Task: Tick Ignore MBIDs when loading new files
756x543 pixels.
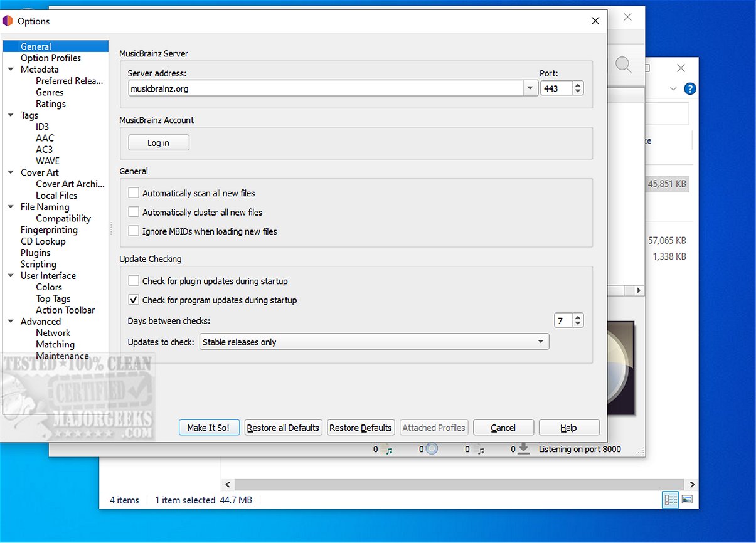Action: (134, 231)
